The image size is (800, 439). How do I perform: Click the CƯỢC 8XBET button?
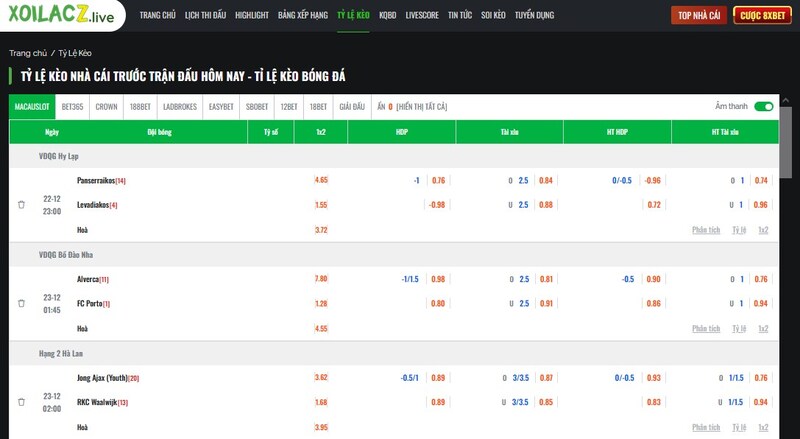761,16
